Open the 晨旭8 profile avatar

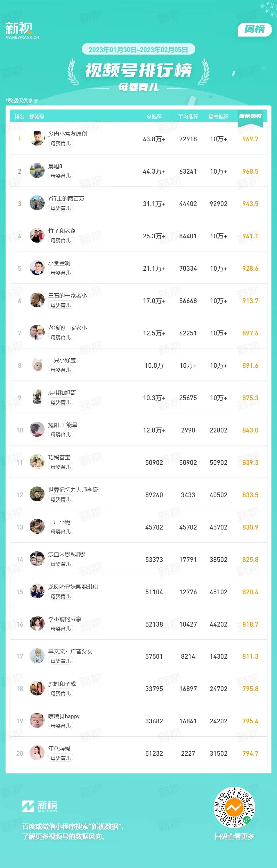(37, 171)
